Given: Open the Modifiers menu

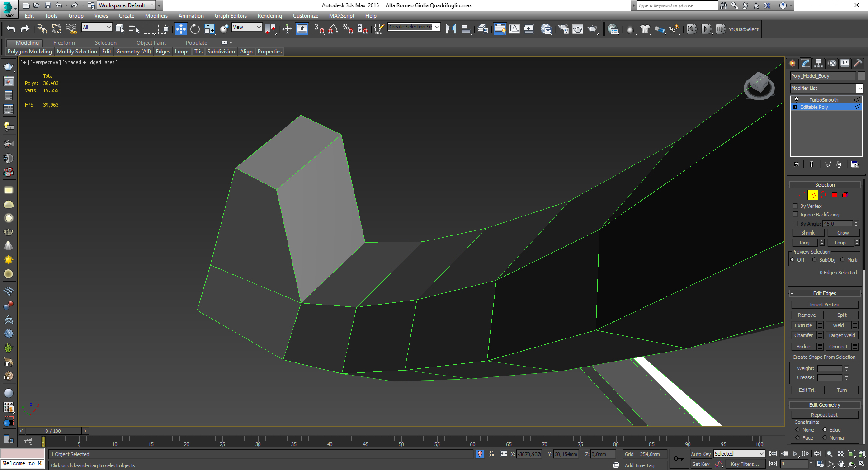Looking at the screenshot, I should [x=156, y=16].
